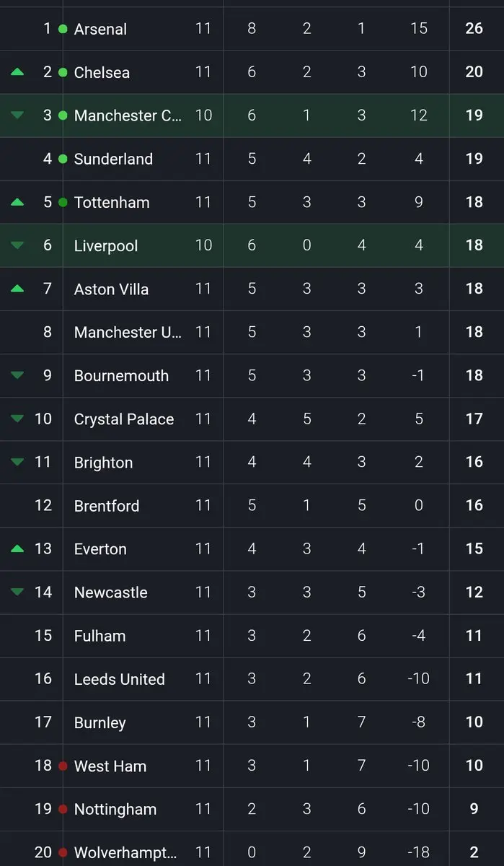Click the Leeds United team name

click(120, 679)
